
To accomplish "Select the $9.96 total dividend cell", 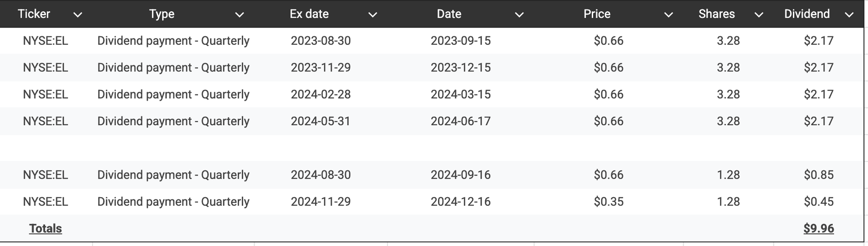I will tap(819, 228).
